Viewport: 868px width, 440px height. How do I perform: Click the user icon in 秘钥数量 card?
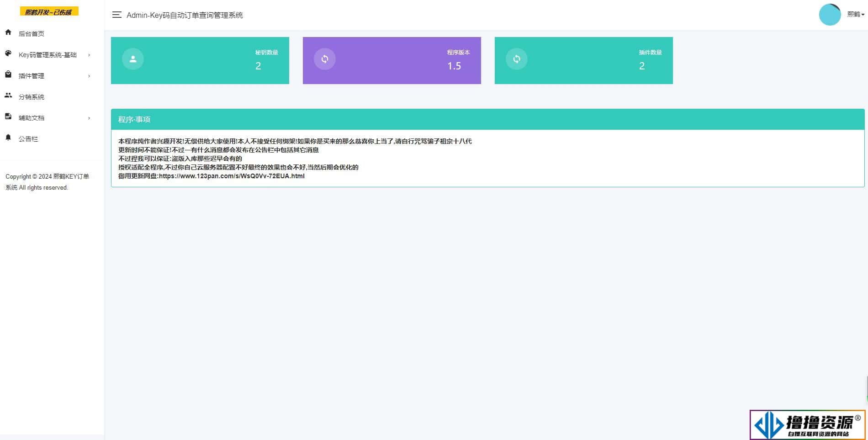[133, 59]
